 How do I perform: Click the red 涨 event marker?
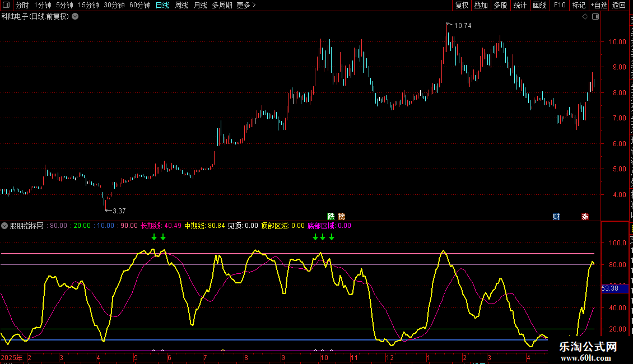click(x=585, y=217)
